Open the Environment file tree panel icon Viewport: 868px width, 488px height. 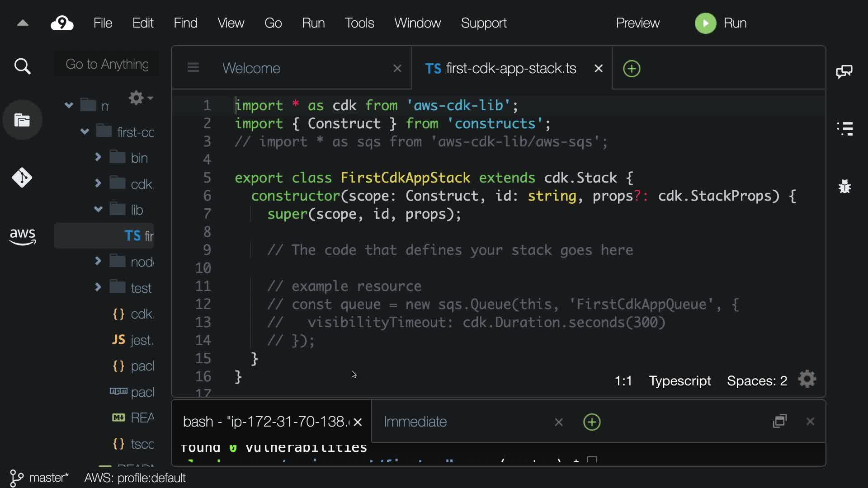pos(22,120)
